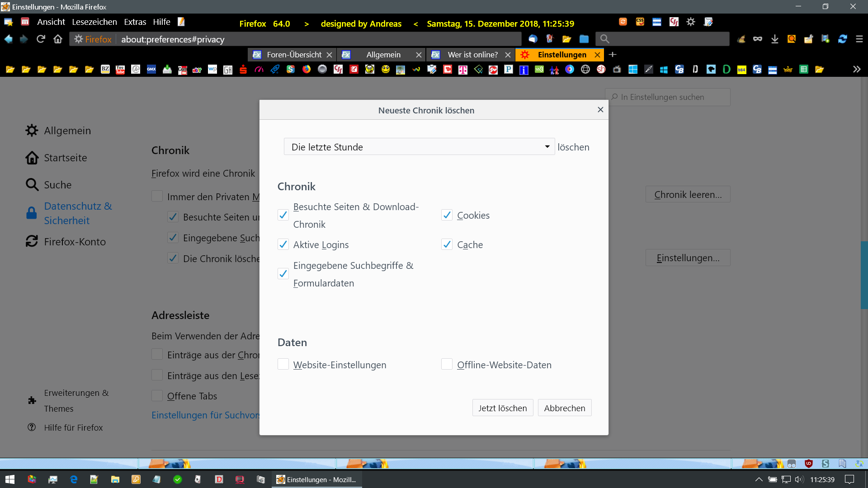This screenshot has width=868, height=488.
Task: Click the reload page icon
Action: point(41,39)
